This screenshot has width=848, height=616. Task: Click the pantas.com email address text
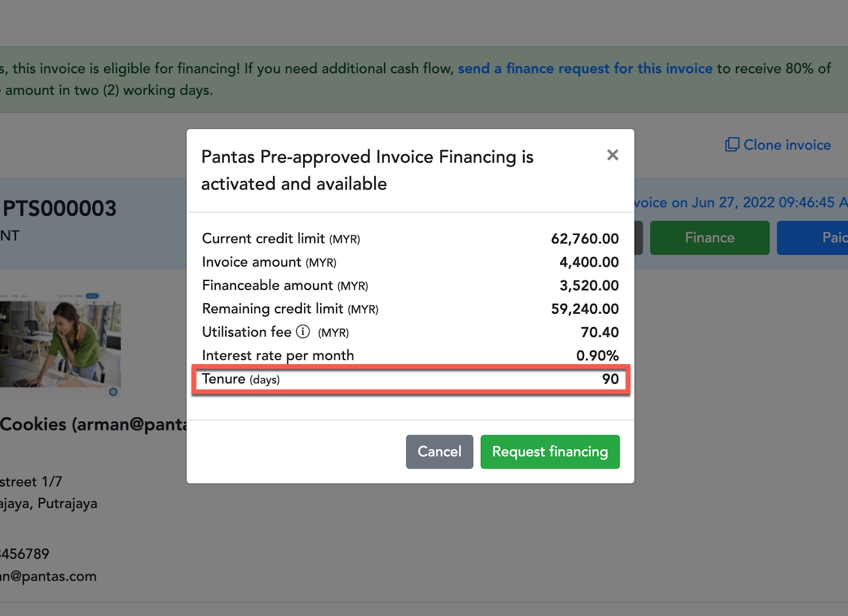click(48, 576)
